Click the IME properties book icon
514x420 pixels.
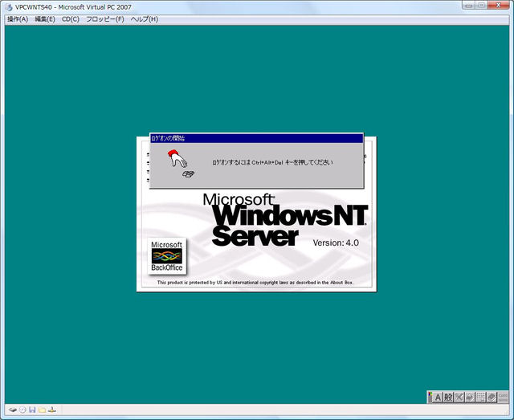(492, 398)
